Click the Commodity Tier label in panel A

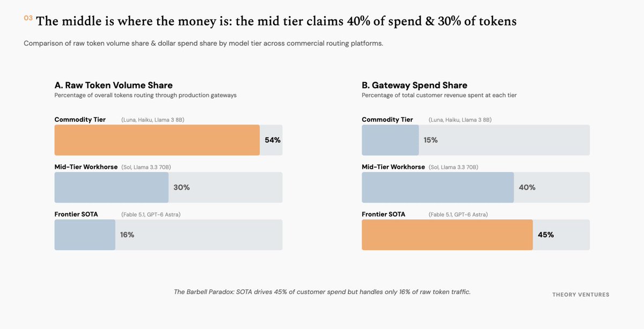[80, 120]
